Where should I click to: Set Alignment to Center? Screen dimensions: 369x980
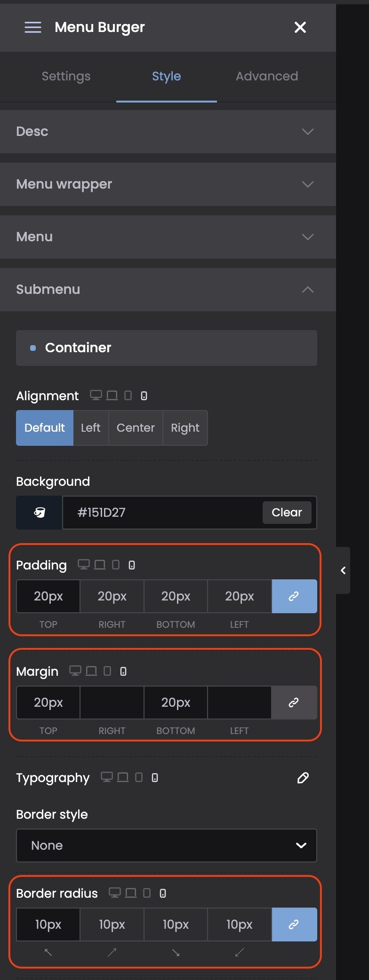click(x=136, y=428)
